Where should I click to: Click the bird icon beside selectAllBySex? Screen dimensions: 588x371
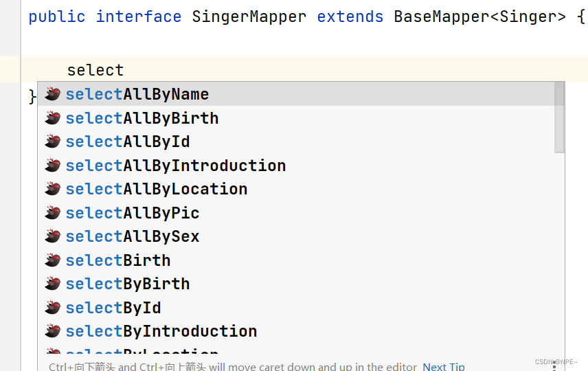coord(52,236)
